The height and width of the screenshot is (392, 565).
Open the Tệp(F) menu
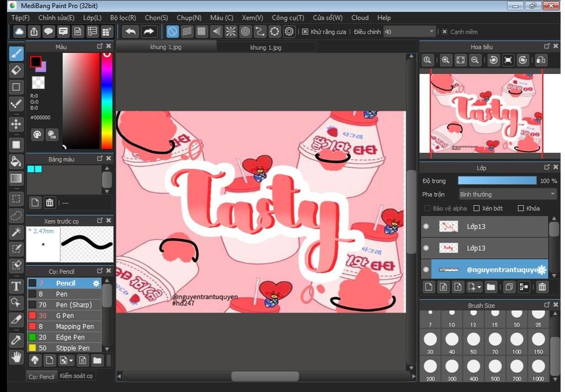[x=20, y=18]
